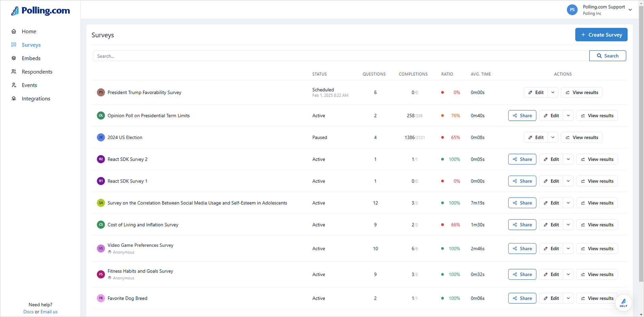Click the FS avatar for Fitness Habits survey
644x317 pixels.
pyautogui.click(x=101, y=274)
